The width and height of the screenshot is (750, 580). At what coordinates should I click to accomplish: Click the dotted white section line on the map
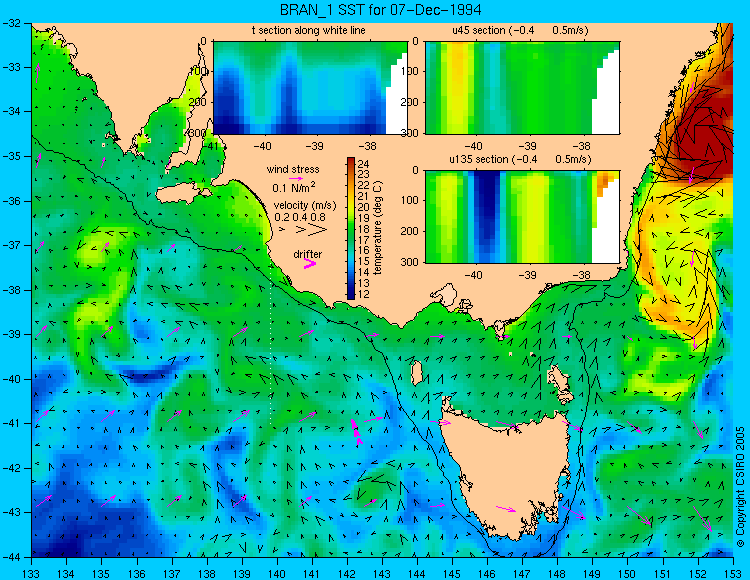pyautogui.click(x=270, y=345)
